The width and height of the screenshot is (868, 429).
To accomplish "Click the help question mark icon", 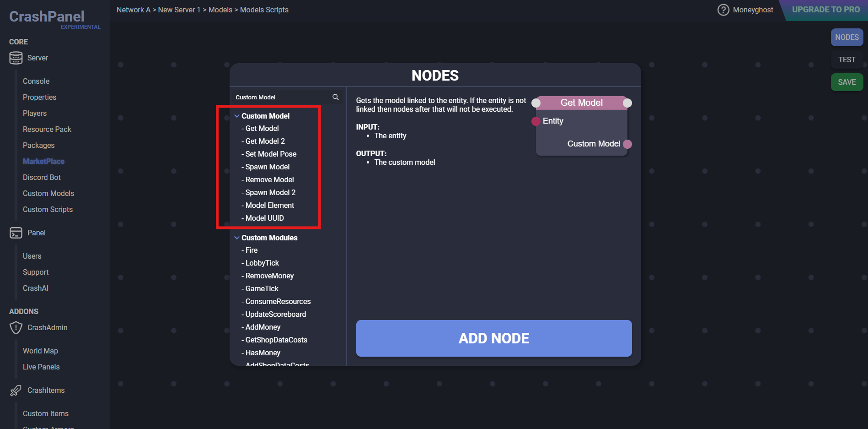I will [723, 10].
